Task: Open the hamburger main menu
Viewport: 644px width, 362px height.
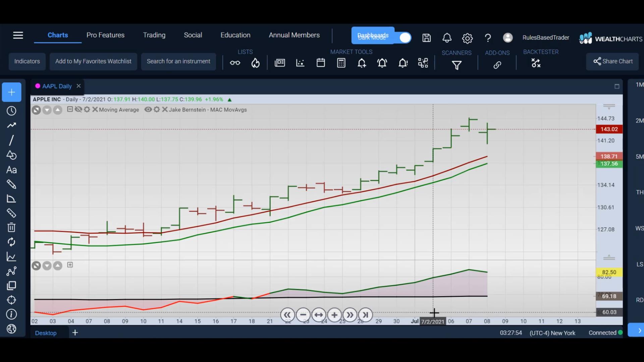Action: (x=18, y=35)
